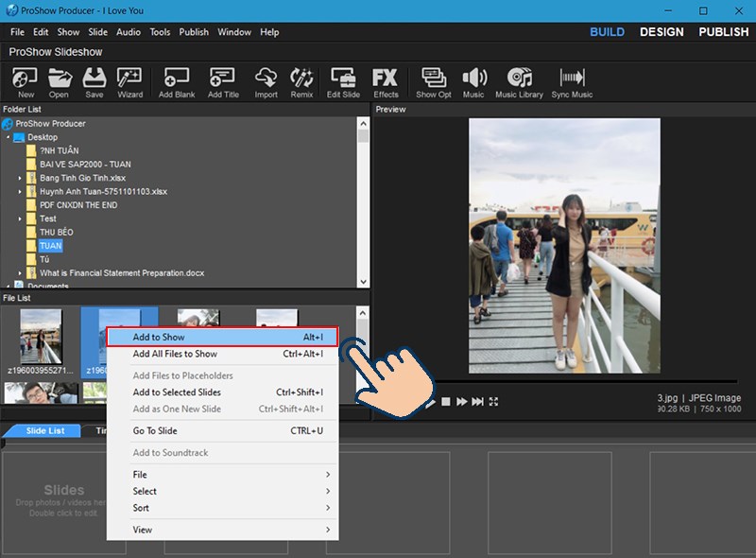Open Show Opt settings icon
The height and width of the screenshot is (558, 756).
coord(434,82)
